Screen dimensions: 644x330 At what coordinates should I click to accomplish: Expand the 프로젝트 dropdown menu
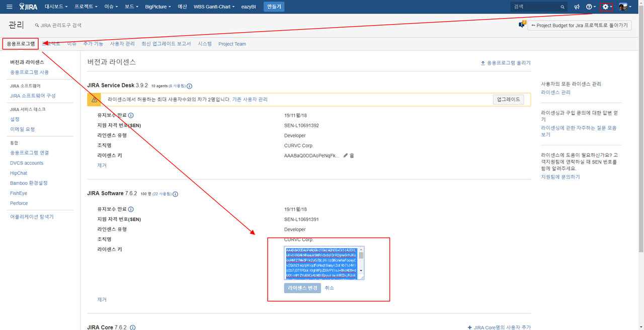[86, 7]
